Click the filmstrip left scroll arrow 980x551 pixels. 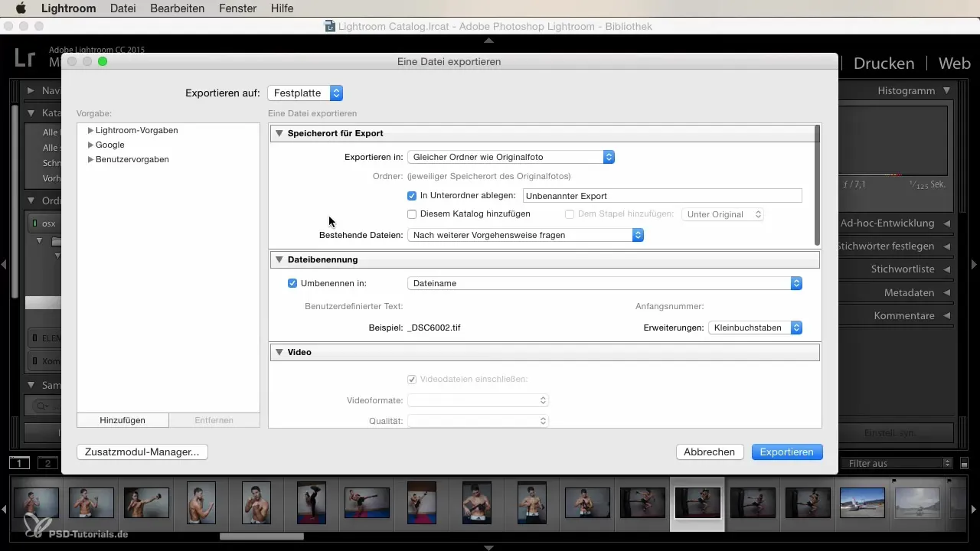coord(5,509)
